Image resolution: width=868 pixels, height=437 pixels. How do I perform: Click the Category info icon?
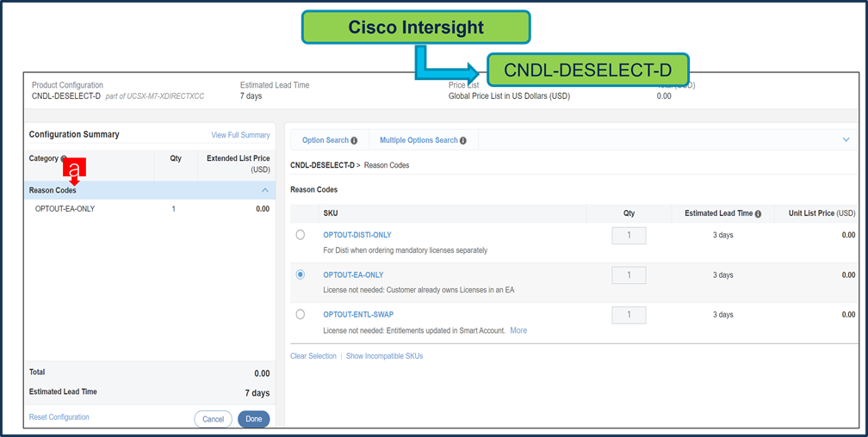[64, 158]
